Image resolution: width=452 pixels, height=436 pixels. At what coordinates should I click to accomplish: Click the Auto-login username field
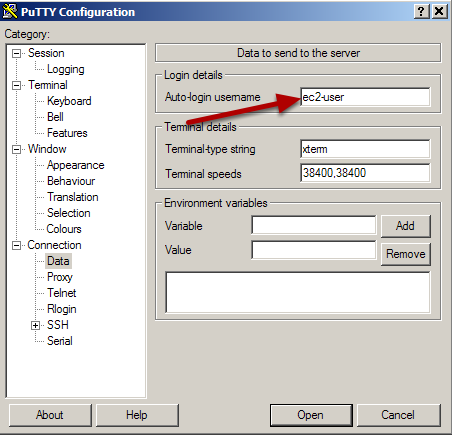[x=365, y=97]
